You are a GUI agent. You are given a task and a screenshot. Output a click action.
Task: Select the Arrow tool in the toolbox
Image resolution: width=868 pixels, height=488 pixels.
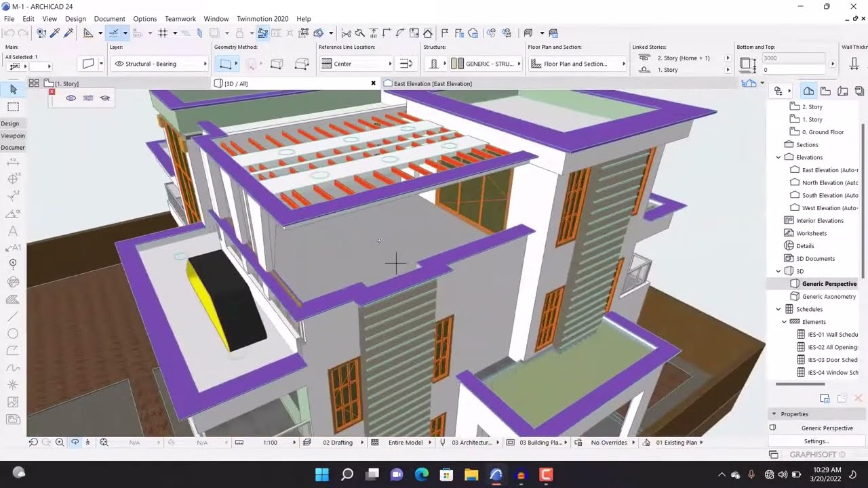(13, 89)
